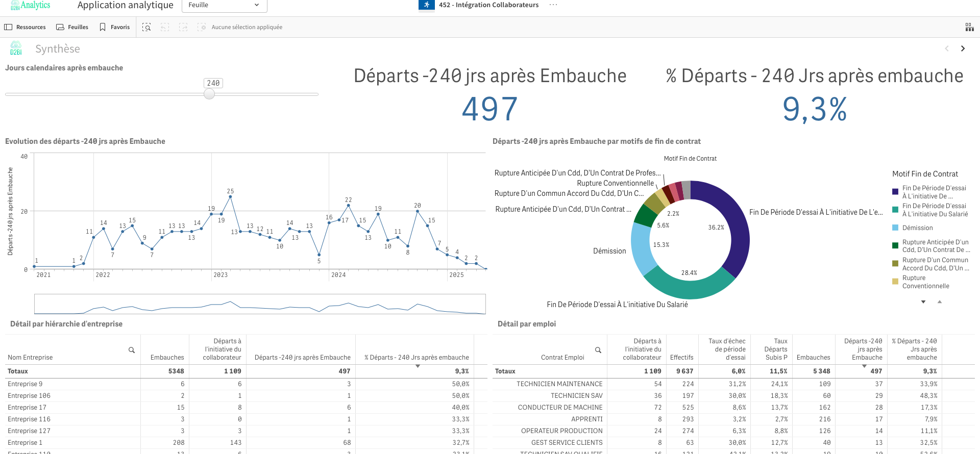Open the selections tool grid icon

click(x=969, y=27)
